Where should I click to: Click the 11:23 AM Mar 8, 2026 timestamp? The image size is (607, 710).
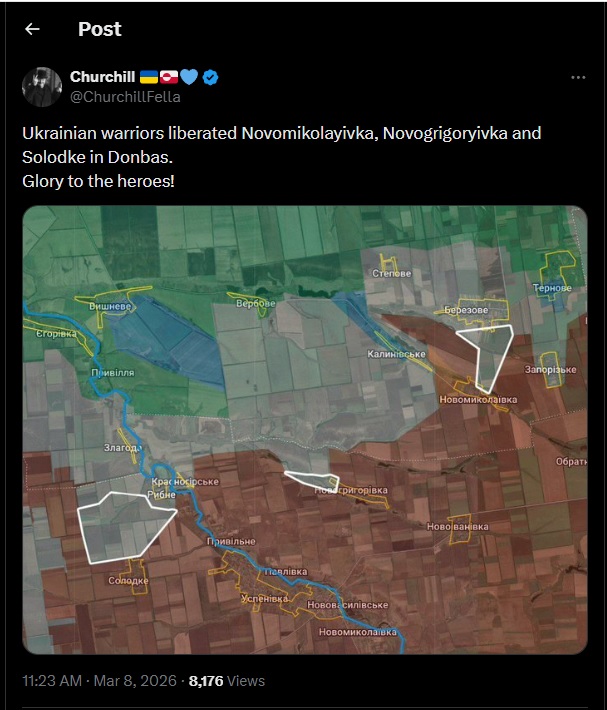100,681
